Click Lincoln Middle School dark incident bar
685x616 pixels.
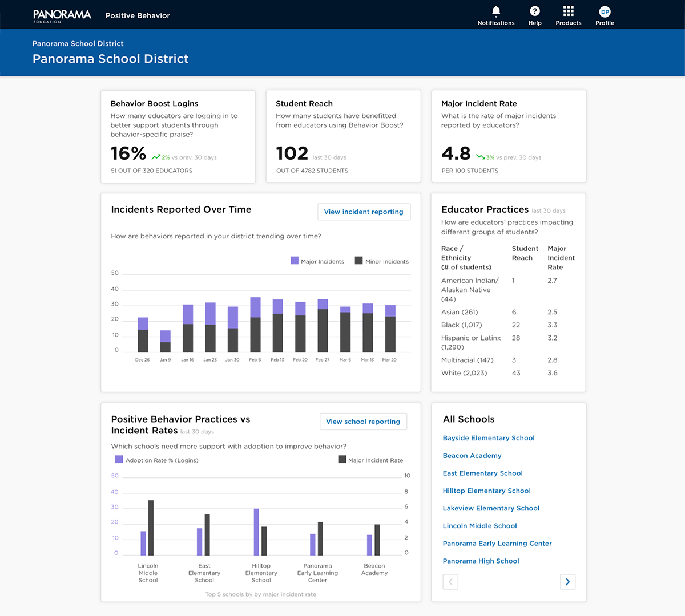click(151, 528)
